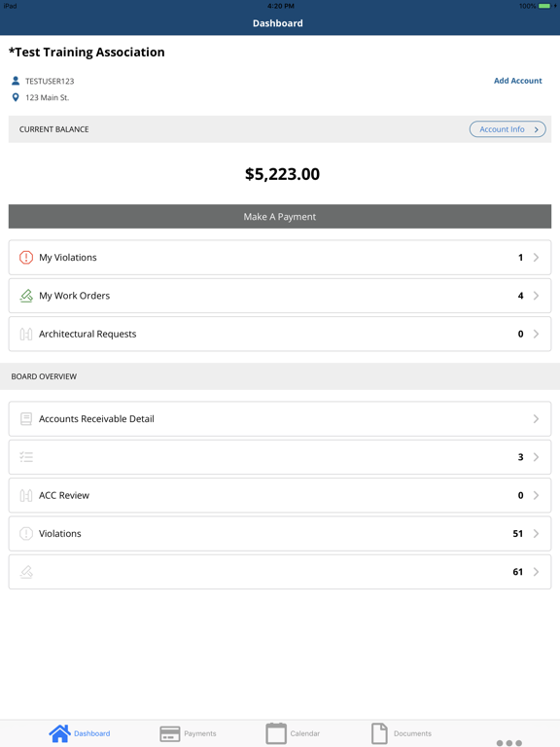Click the gray gavel icon in the row showing 61
The height and width of the screenshot is (747, 560).
(26, 572)
